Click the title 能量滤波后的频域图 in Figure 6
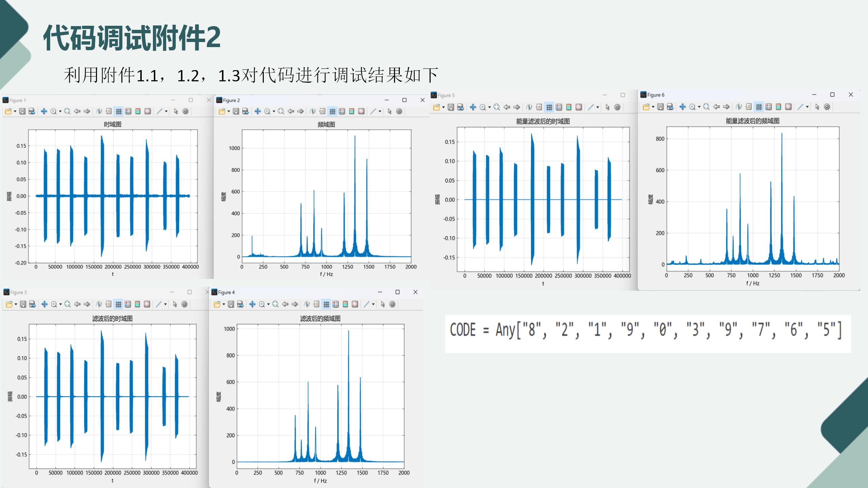Screen dimensions: 868x488 pyautogui.click(x=753, y=121)
